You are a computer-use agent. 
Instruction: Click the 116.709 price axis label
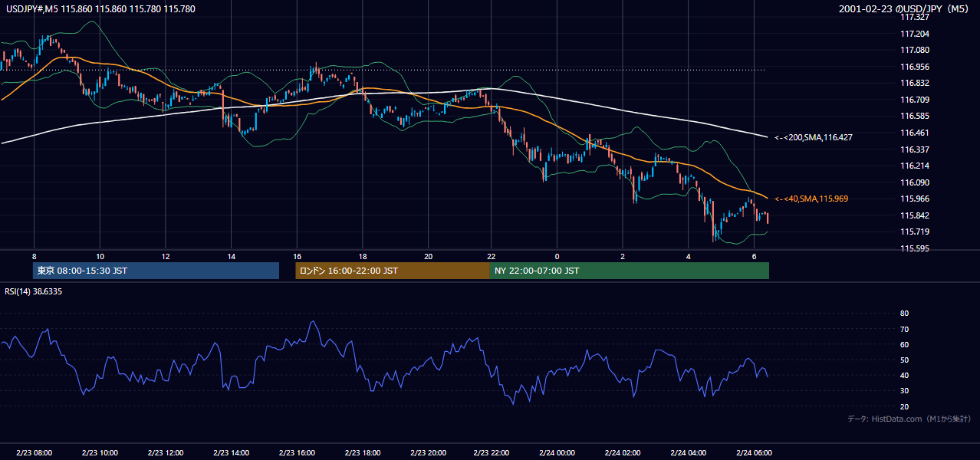[x=915, y=100]
